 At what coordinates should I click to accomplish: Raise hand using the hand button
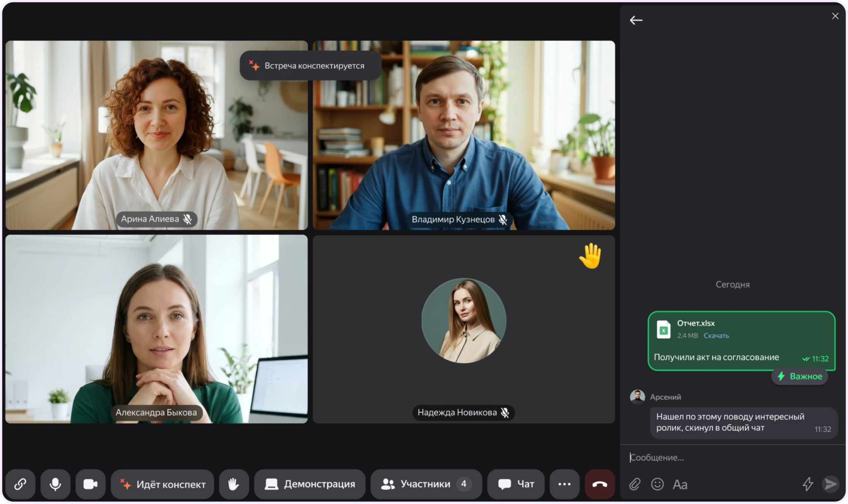coord(234,484)
